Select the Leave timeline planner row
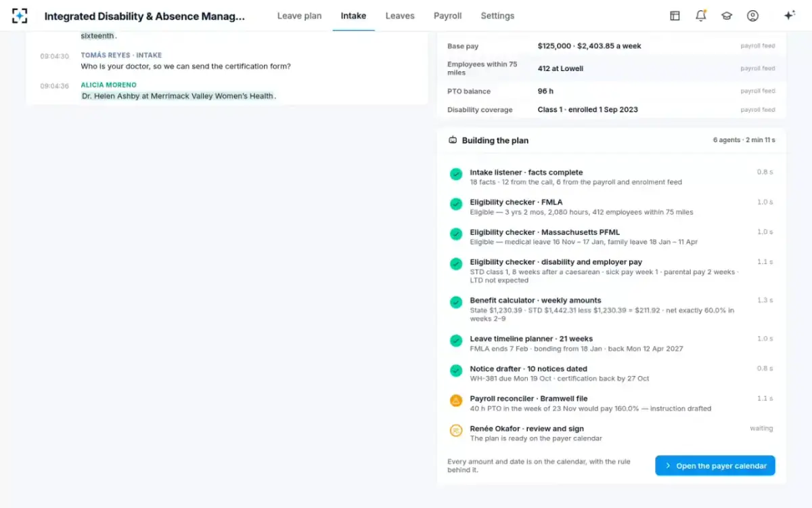 pos(612,343)
